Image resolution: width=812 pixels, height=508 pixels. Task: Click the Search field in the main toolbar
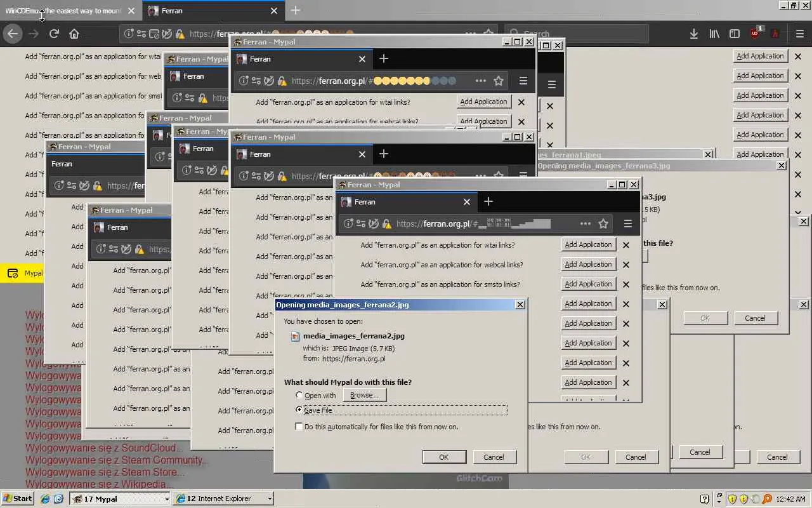[577, 34]
